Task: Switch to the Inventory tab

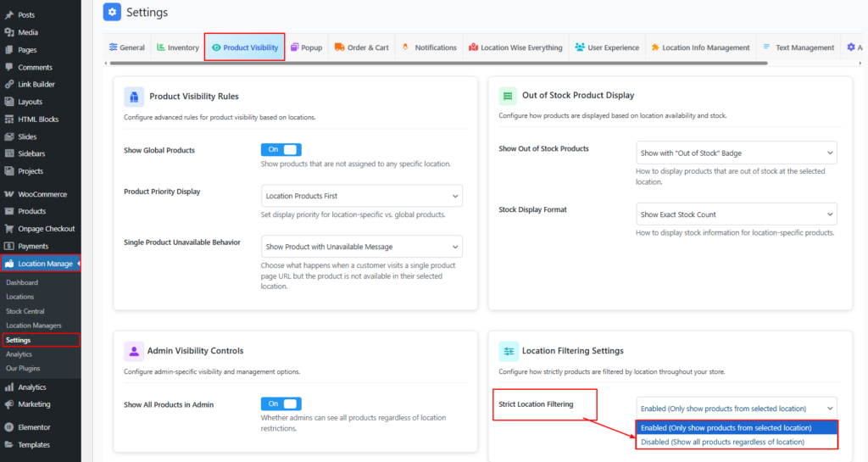Action: click(x=176, y=47)
